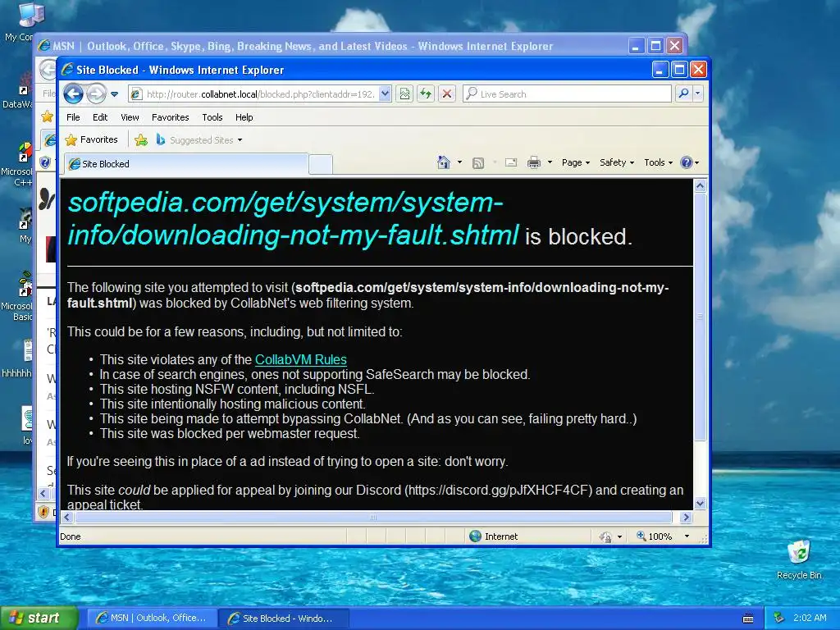Viewport: 840px width, 630px height.
Task: Click the Search magnifier button
Action: pyautogui.click(x=683, y=94)
